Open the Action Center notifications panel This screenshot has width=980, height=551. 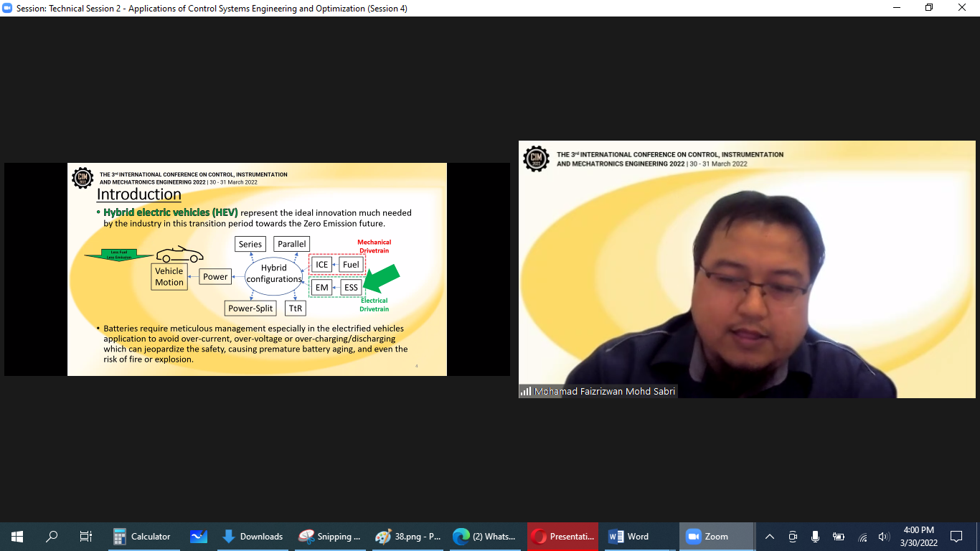pos(956,536)
